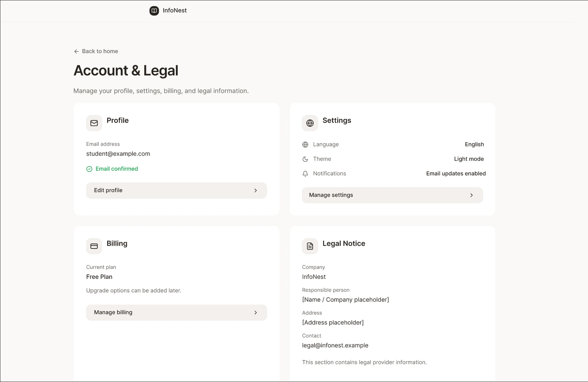
Task: Click the Notifications label in Settings
Action: (x=329, y=174)
